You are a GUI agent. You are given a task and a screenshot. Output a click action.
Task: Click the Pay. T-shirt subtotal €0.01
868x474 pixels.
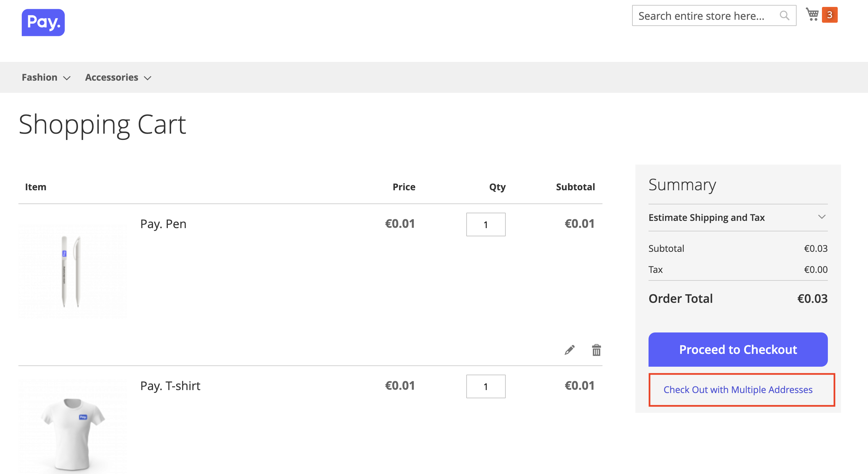click(x=579, y=386)
